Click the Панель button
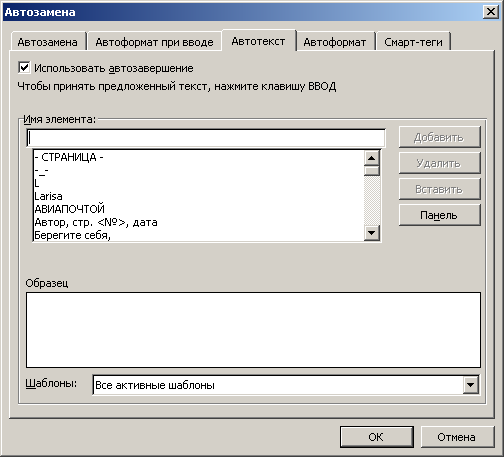The height and width of the screenshot is (457, 504). pos(439,215)
